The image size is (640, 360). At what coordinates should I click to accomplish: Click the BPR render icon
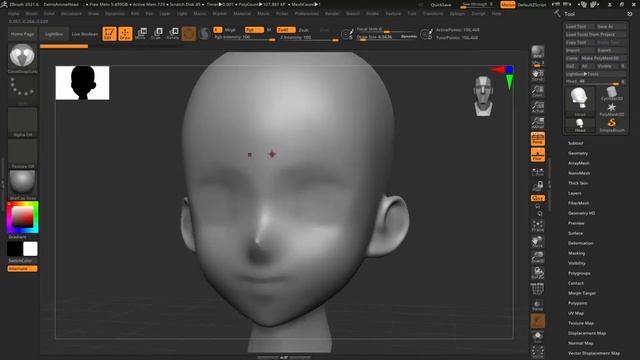[x=538, y=52]
